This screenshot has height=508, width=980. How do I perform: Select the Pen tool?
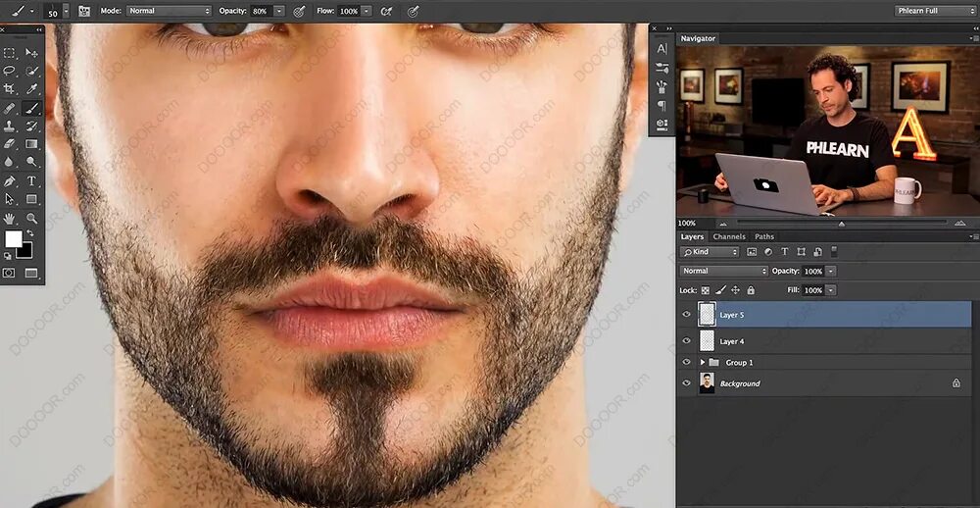10,181
